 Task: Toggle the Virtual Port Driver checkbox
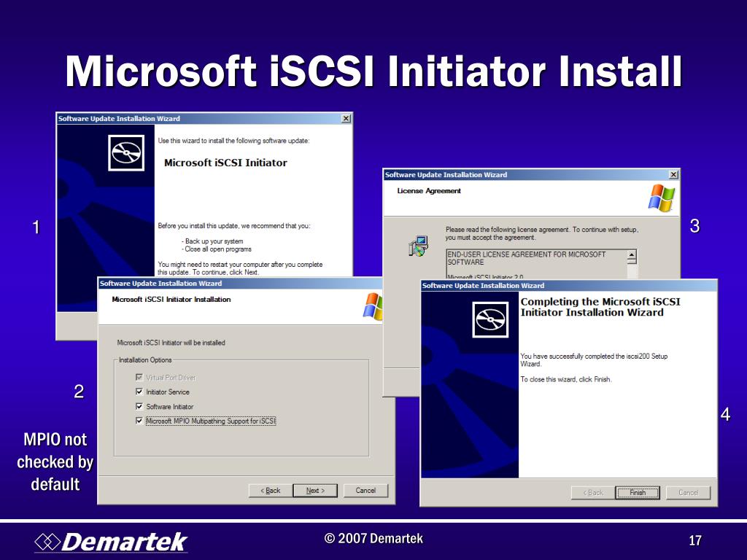coord(139,377)
